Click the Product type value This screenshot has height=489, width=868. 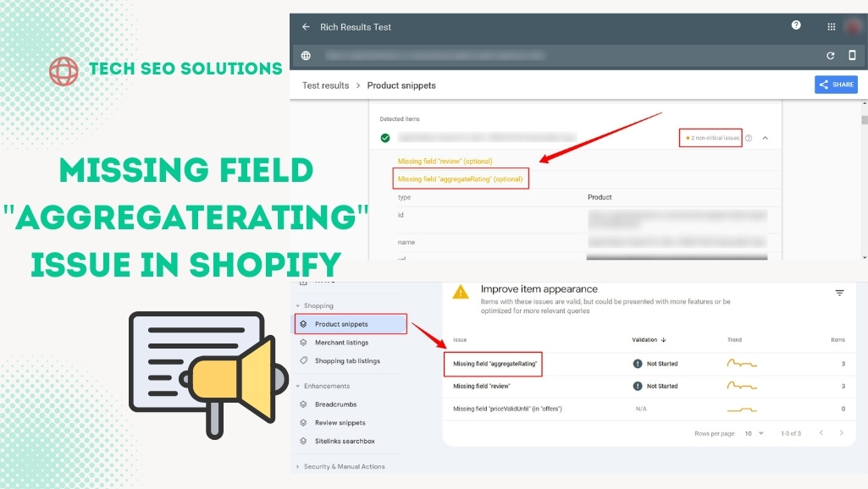600,197
